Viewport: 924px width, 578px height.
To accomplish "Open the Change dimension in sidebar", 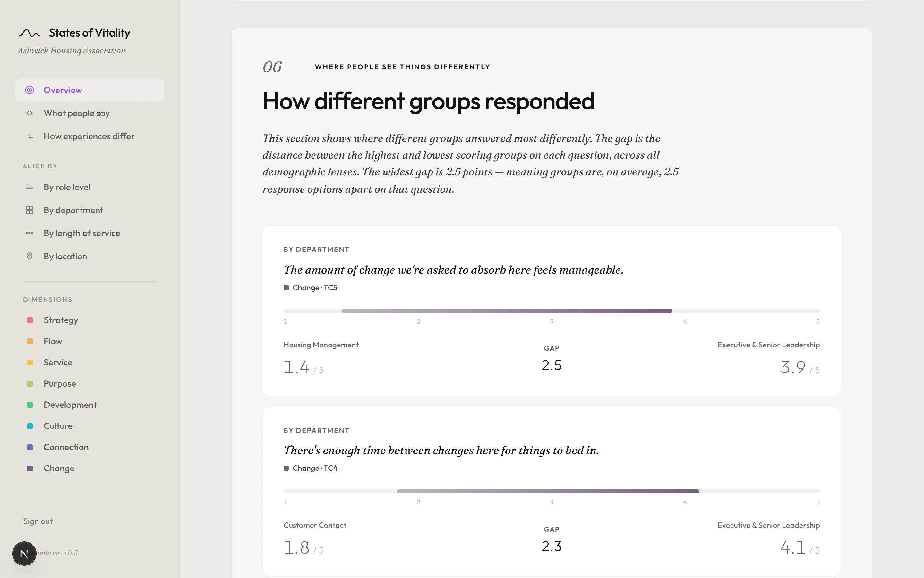I will (x=89, y=468).
